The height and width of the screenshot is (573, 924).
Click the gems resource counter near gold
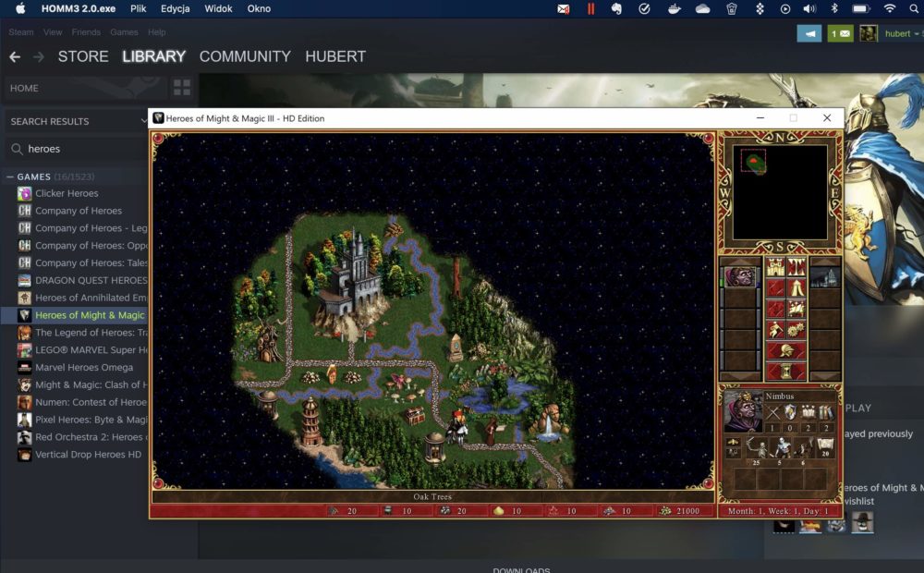(x=617, y=511)
